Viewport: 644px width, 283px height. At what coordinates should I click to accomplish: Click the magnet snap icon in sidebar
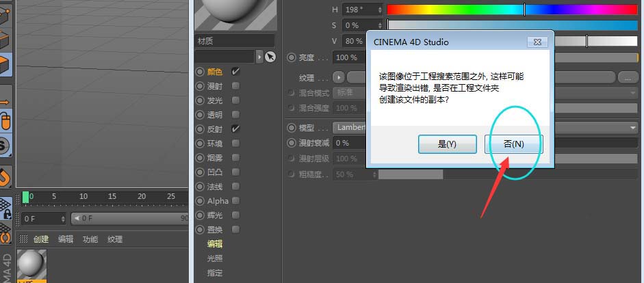point(5,176)
